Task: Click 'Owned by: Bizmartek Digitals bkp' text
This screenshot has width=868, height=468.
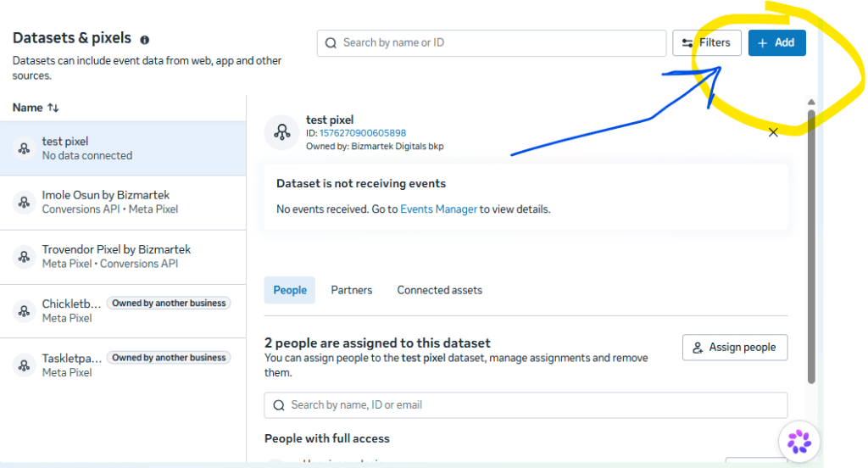Action: coord(375,146)
